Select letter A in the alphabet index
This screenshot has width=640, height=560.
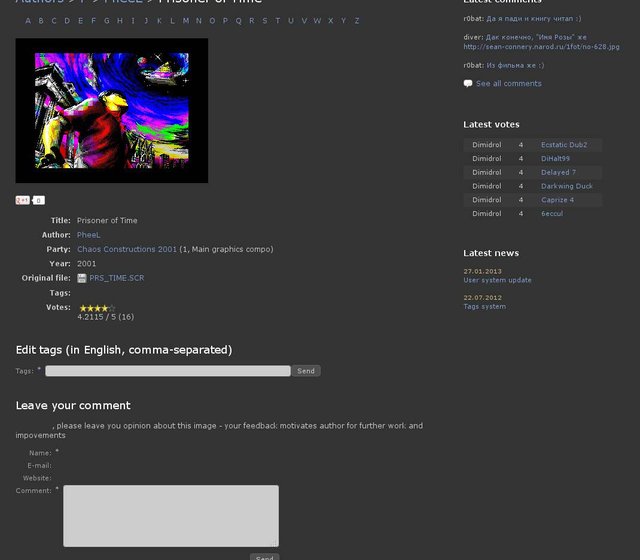28,20
